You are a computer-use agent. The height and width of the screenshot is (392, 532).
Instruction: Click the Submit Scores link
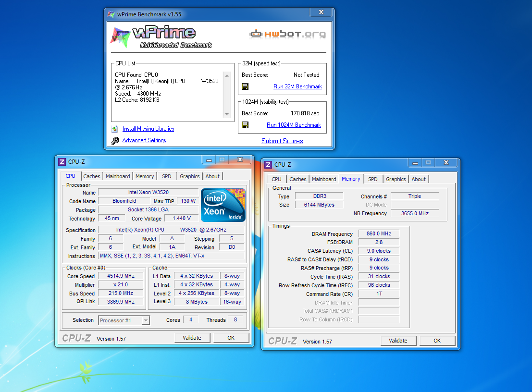[282, 141]
